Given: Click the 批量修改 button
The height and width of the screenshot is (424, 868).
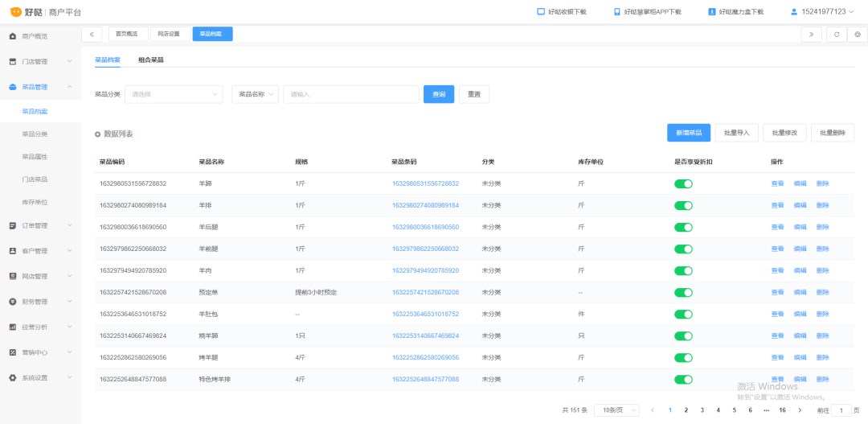Looking at the screenshot, I should click(784, 133).
